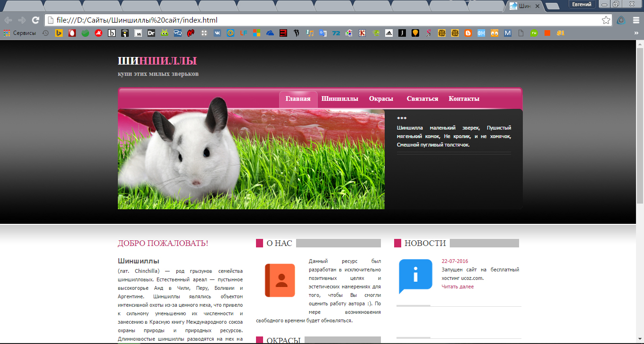
Task: Open the Chrome hamburger menu
Action: point(636,20)
